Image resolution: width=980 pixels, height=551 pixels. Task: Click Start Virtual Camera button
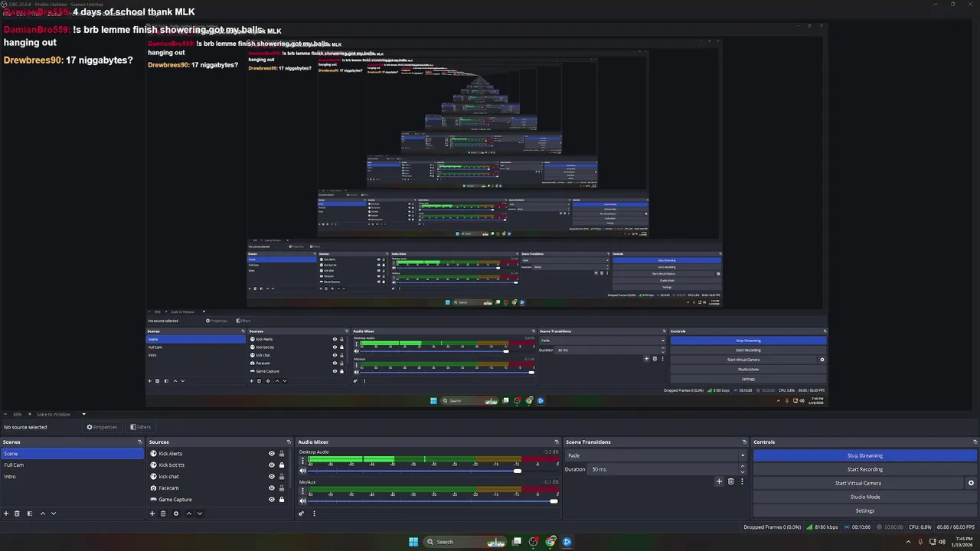pyautogui.click(x=858, y=483)
